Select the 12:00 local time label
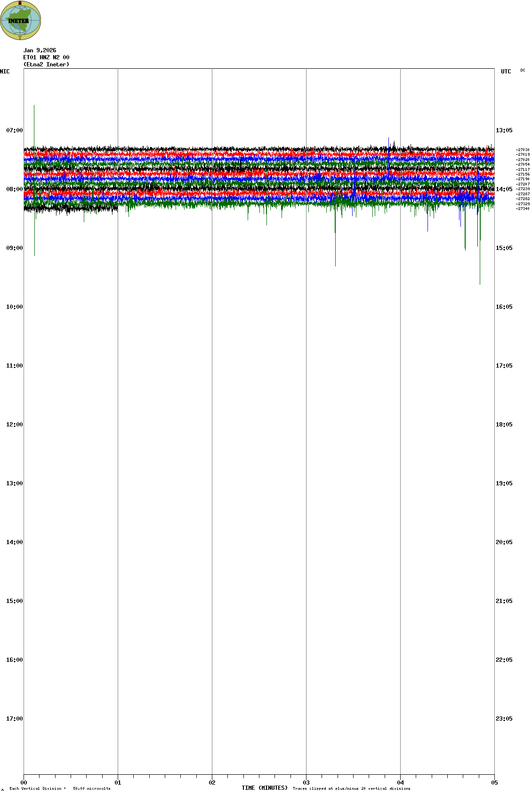Image resolution: width=532 pixels, height=795 pixels. pos(14,425)
